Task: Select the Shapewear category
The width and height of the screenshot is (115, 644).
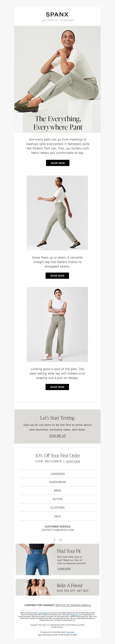Action: point(58,482)
